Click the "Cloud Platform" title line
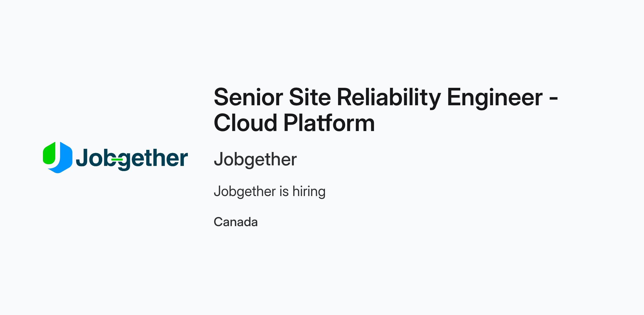The image size is (644, 315). point(294,123)
